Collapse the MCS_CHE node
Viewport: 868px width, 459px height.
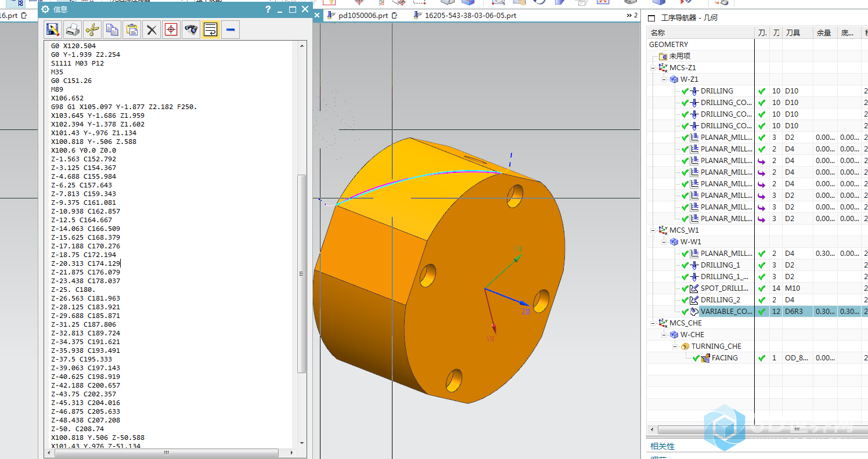[x=653, y=323]
